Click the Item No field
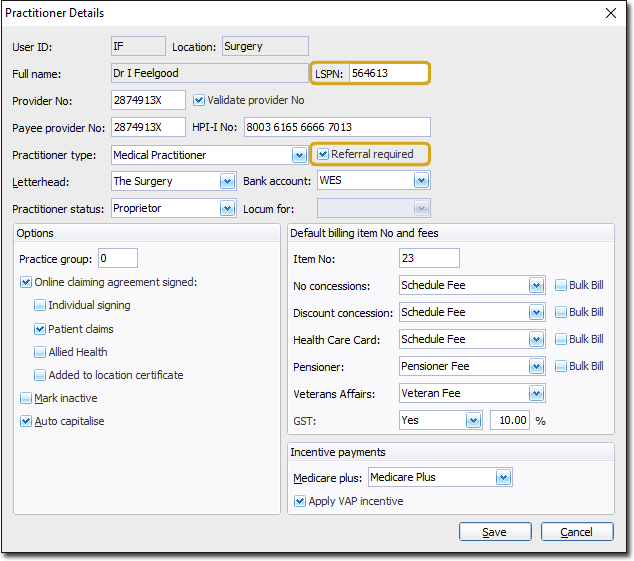Image resolution: width=634 pixels, height=561 pixels. pyautogui.click(x=428, y=258)
